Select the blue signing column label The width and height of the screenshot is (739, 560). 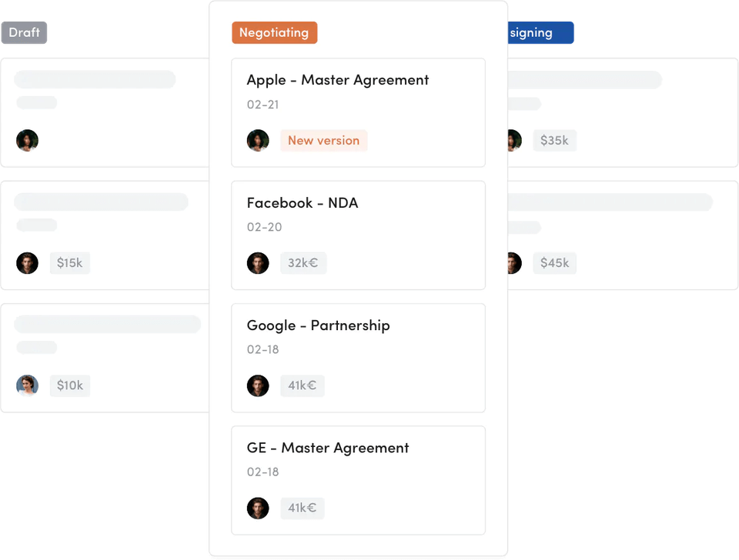pyautogui.click(x=540, y=33)
